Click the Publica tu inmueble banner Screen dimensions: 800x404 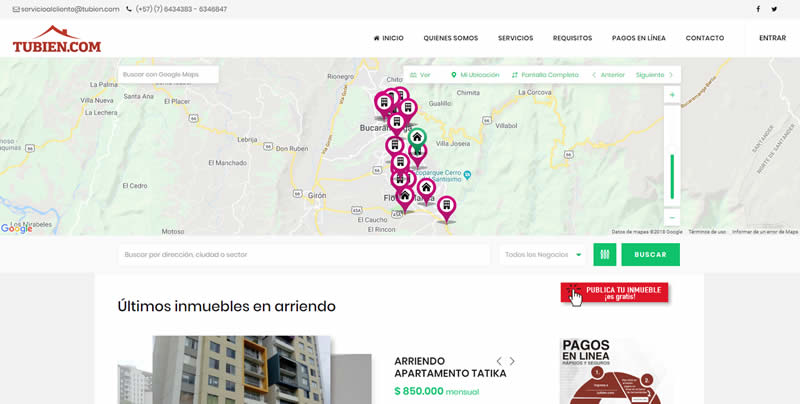click(x=614, y=294)
